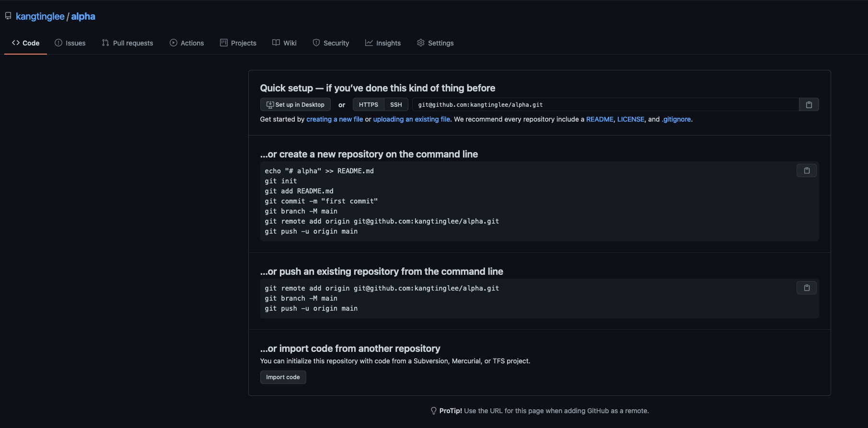Switch to the Actions tab
Image resolution: width=868 pixels, height=428 pixels.
[186, 43]
